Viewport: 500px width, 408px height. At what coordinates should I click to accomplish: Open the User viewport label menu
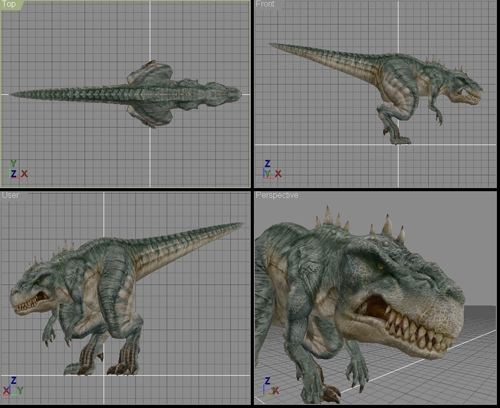(x=10, y=195)
